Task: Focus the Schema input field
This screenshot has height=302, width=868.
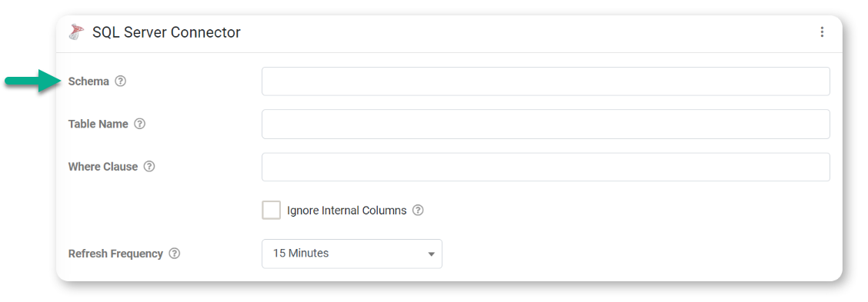Action: coord(546,81)
